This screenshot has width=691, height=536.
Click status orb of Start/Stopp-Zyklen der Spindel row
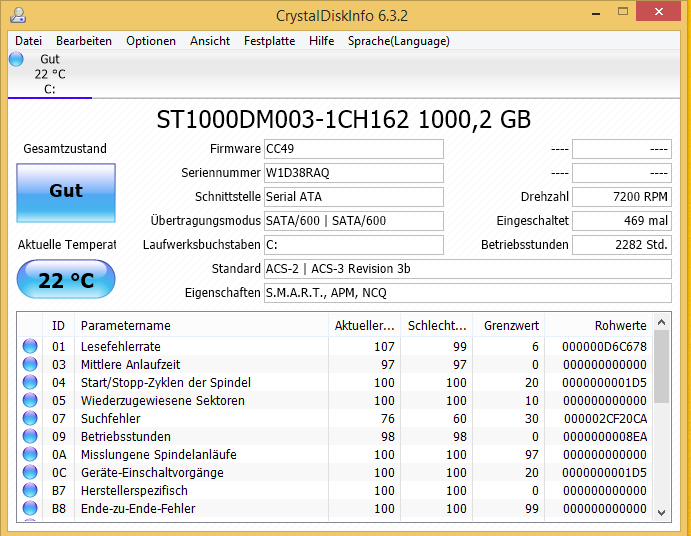click(x=30, y=383)
